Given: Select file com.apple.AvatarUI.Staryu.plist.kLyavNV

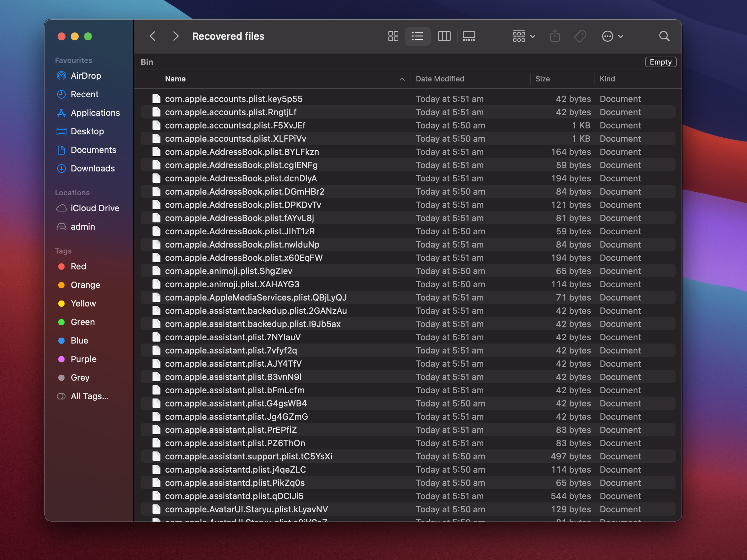Looking at the screenshot, I should tap(408, 509).
